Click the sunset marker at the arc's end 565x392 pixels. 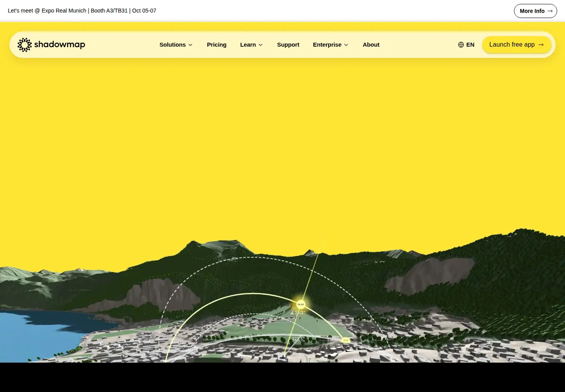coord(346,340)
